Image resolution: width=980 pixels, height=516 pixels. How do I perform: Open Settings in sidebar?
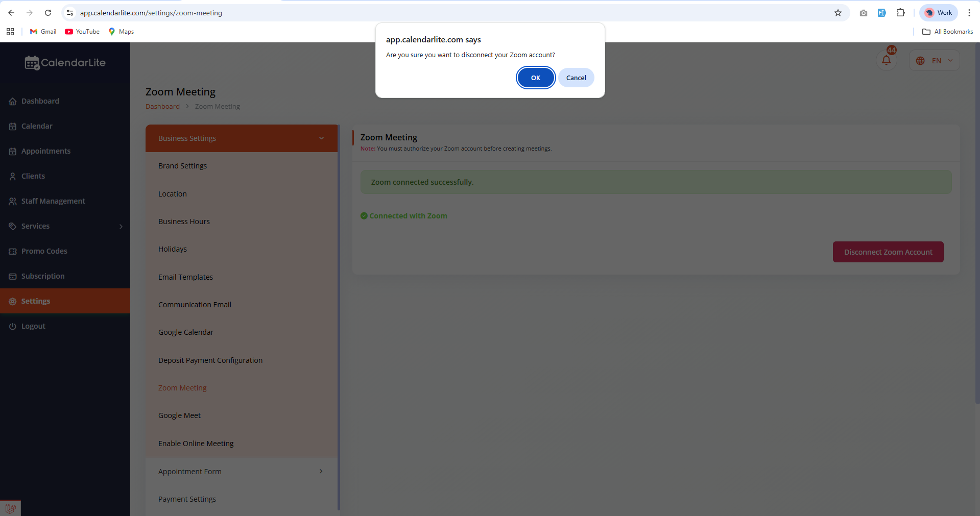point(65,301)
